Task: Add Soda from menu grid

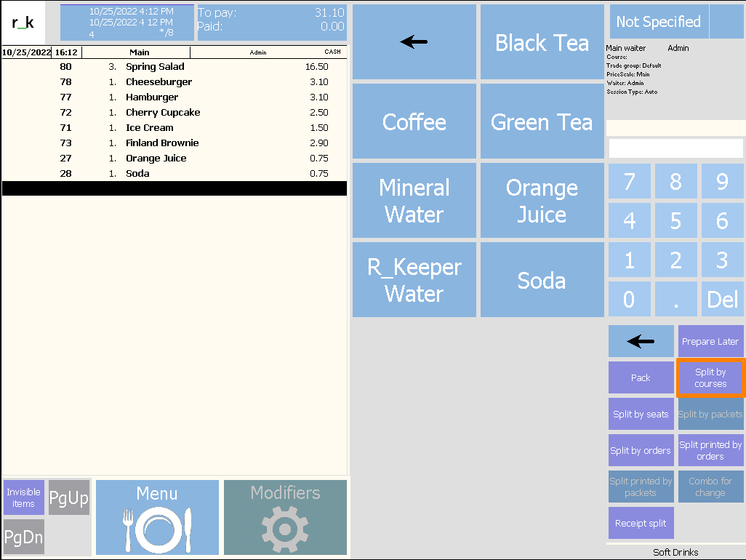Action: pos(542,280)
